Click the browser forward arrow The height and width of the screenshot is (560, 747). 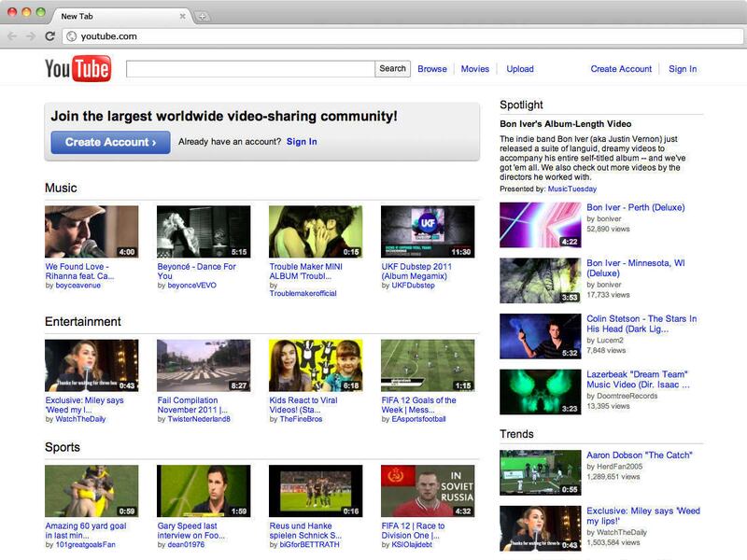[x=31, y=36]
